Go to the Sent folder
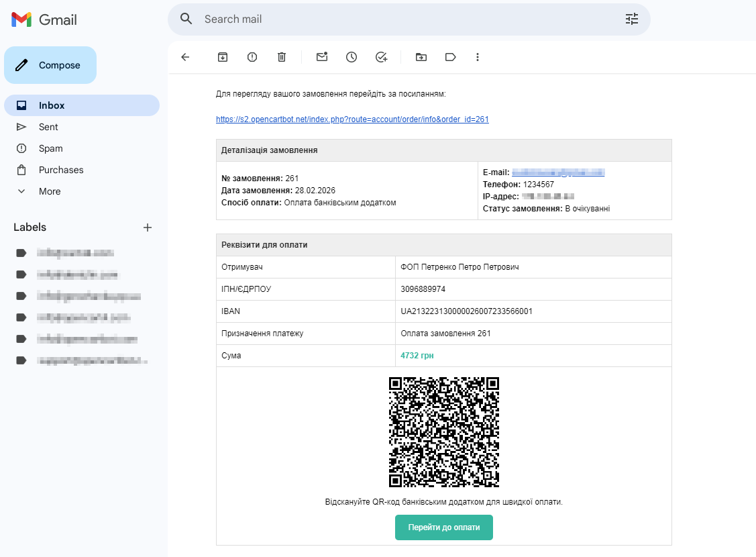Image resolution: width=756 pixels, height=557 pixels. (x=48, y=127)
